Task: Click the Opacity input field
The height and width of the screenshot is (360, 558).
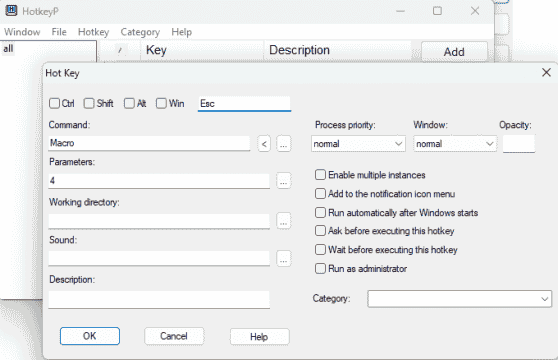Action: pos(518,144)
